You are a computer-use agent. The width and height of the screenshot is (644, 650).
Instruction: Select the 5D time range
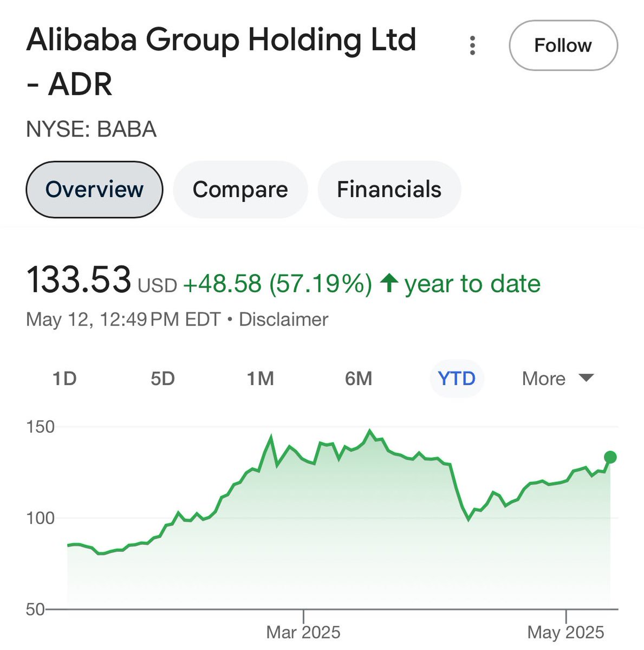(162, 378)
